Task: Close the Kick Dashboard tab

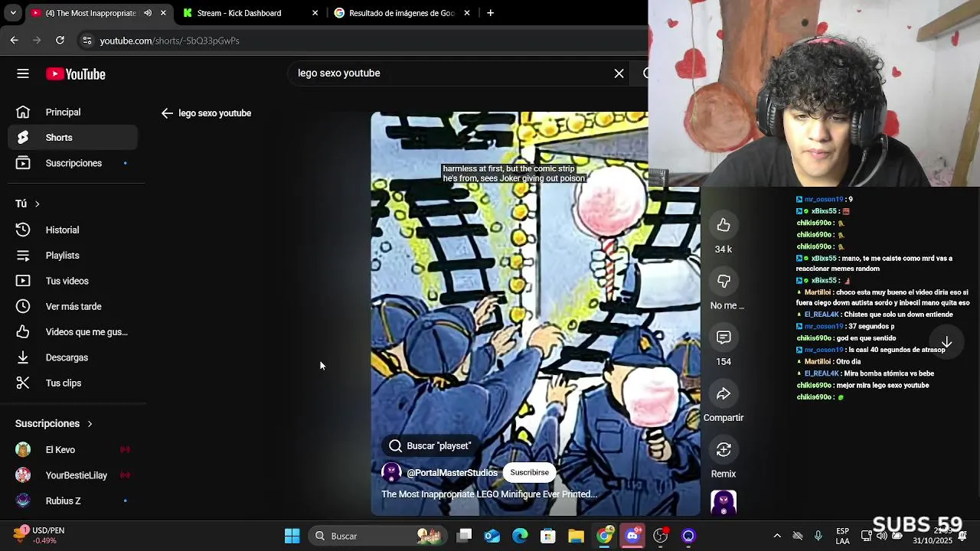Action: pyautogui.click(x=315, y=13)
